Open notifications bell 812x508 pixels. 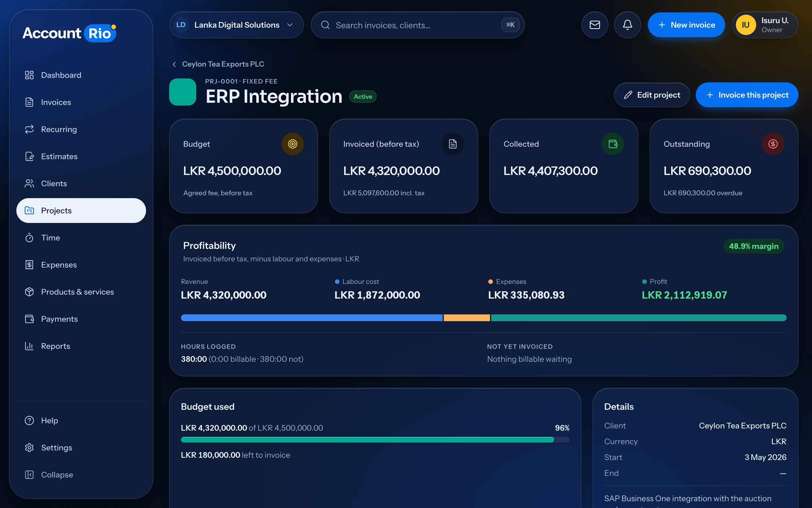coord(627,25)
